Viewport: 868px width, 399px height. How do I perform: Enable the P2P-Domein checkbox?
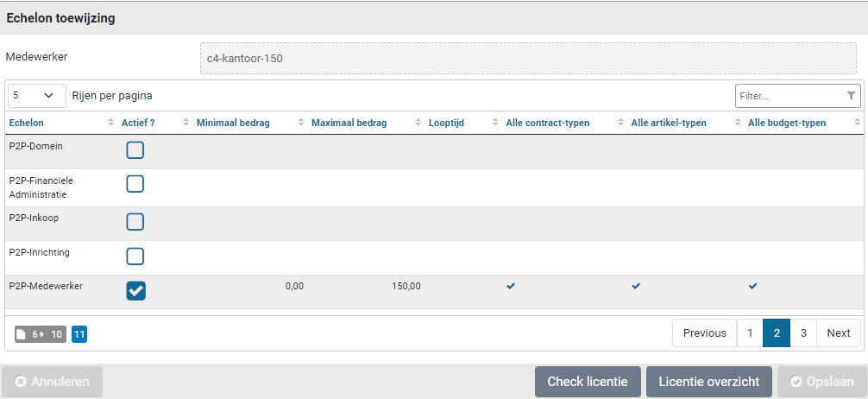[135, 150]
